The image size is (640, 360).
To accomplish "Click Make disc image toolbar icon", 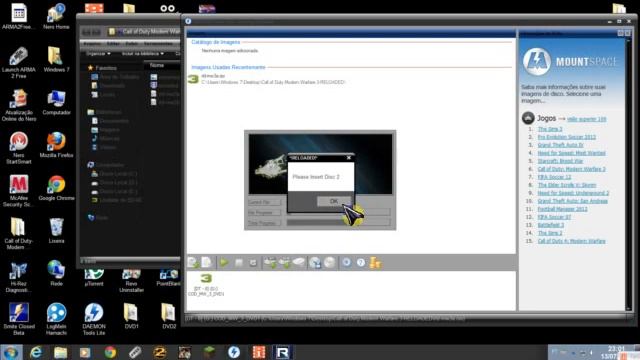I will point(315,262).
